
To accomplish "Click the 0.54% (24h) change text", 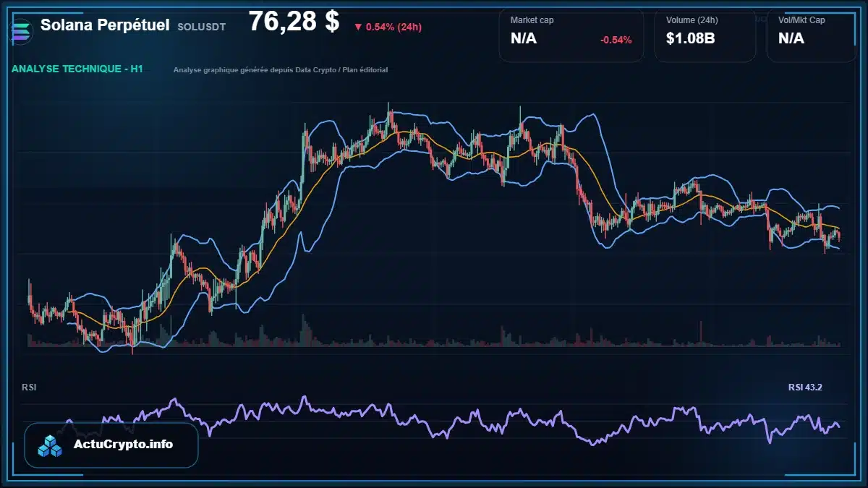I will (x=393, y=27).
